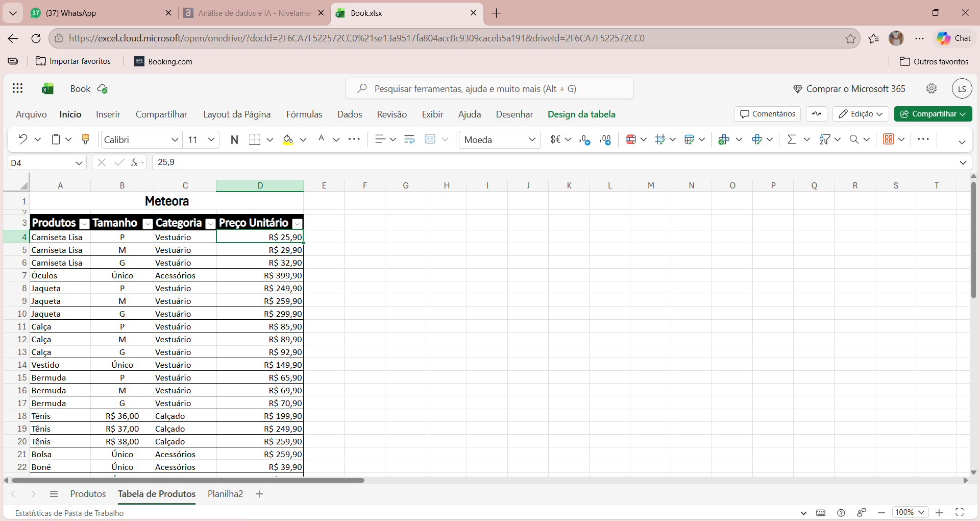Image resolution: width=980 pixels, height=521 pixels.
Task: Toggle wrap text
Action: click(409, 139)
